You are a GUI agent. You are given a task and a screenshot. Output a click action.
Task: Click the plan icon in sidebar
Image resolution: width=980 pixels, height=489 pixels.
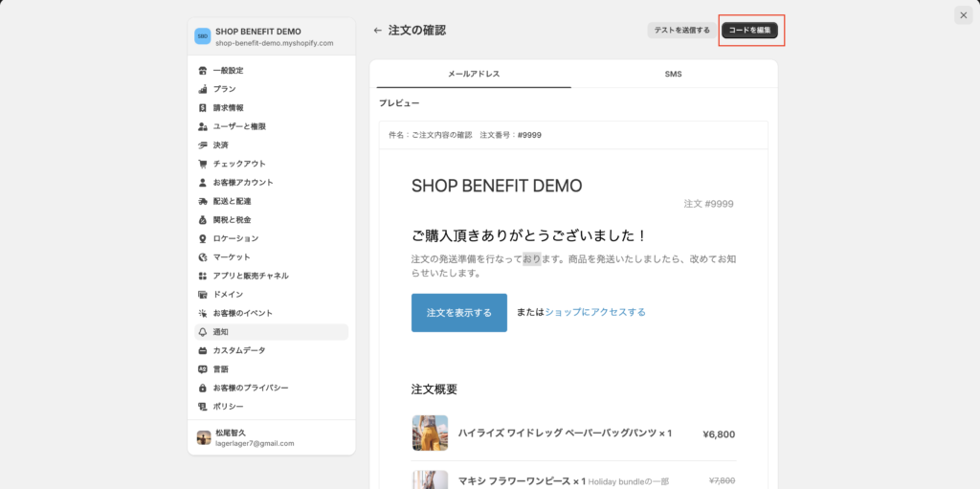click(x=203, y=89)
